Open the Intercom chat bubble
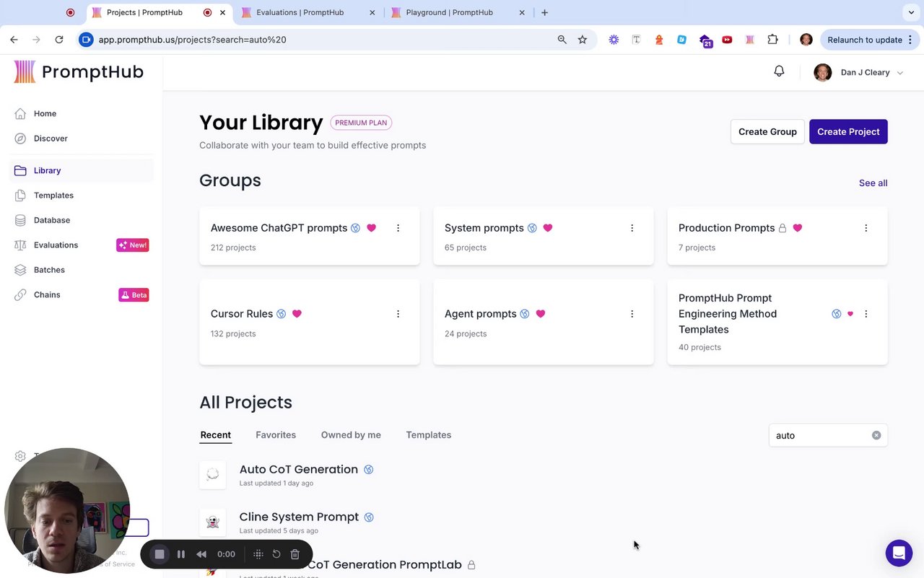This screenshot has width=924, height=578. (x=899, y=553)
